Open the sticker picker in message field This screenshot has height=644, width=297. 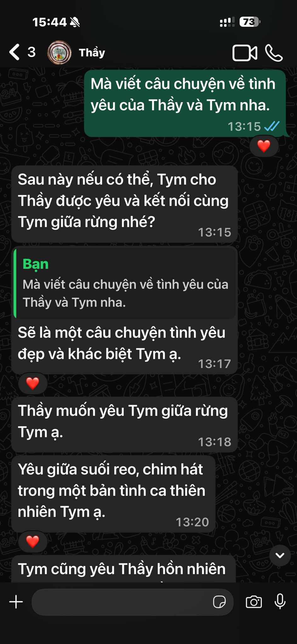tap(219, 602)
